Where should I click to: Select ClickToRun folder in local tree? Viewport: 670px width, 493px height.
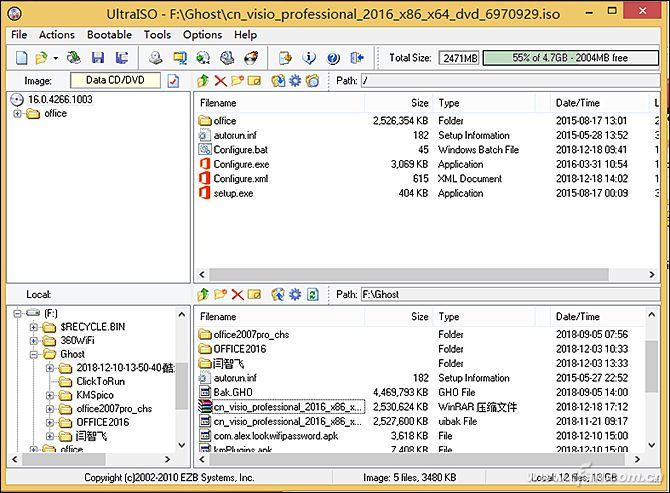pos(100,381)
